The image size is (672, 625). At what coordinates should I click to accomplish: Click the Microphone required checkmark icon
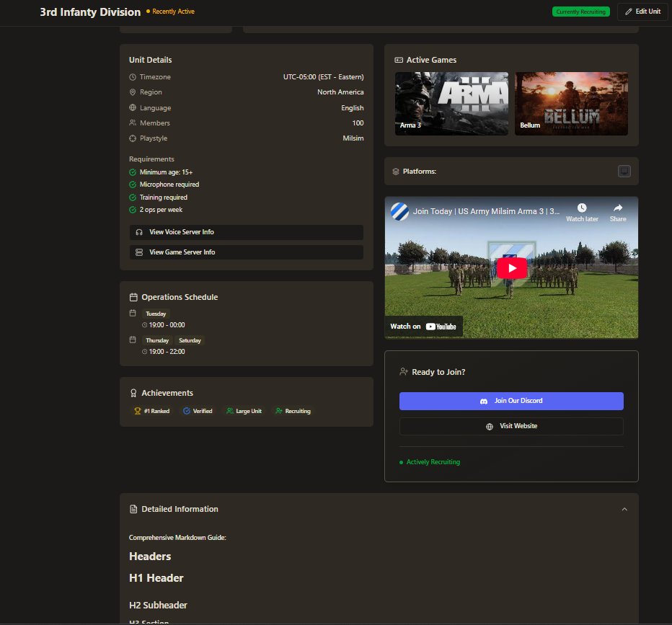[133, 185]
